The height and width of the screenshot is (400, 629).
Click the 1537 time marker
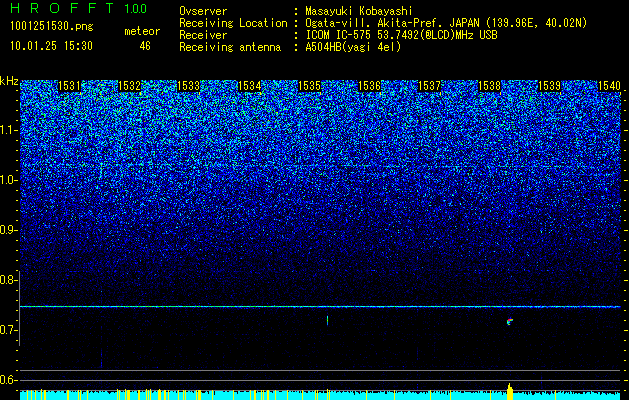(429, 86)
